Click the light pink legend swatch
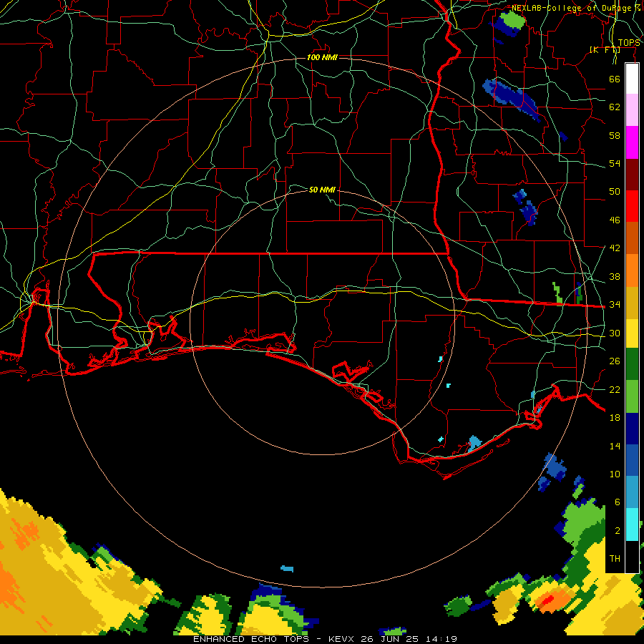This screenshot has height=644, width=644. pos(632,109)
